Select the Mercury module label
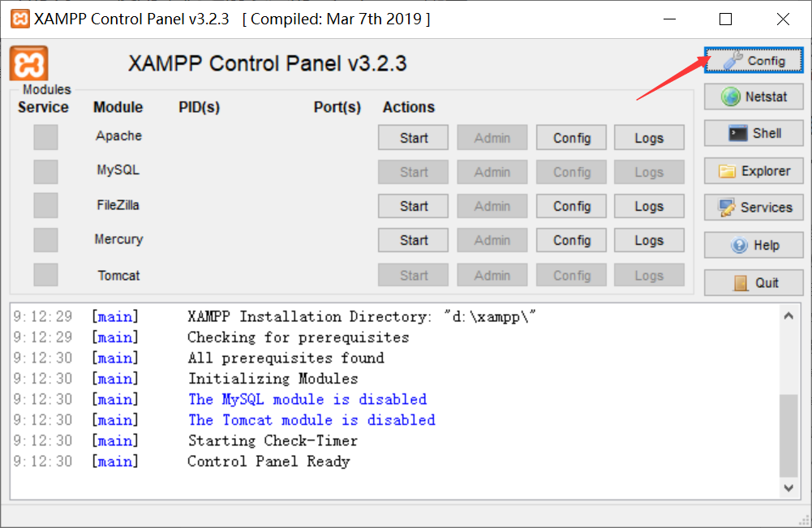Image resolution: width=812 pixels, height=528 pixels. pyautogui.click(x=118, y=239)
